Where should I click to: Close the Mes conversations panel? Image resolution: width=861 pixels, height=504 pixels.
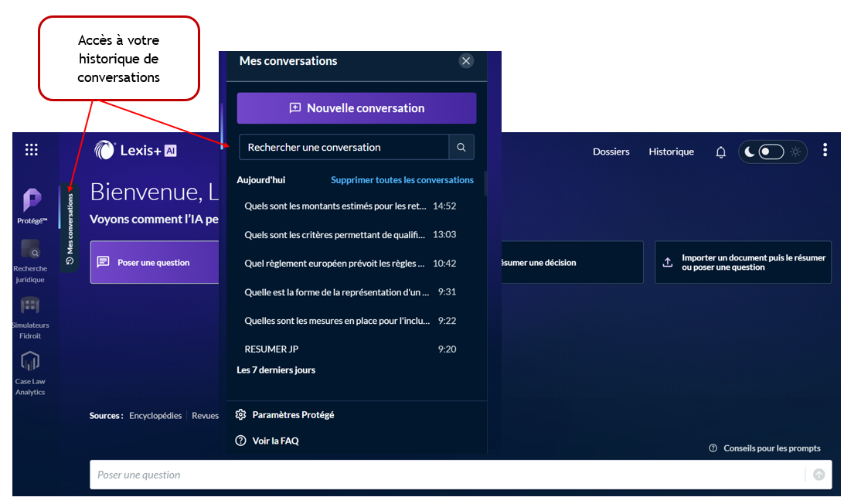point(465,61)
